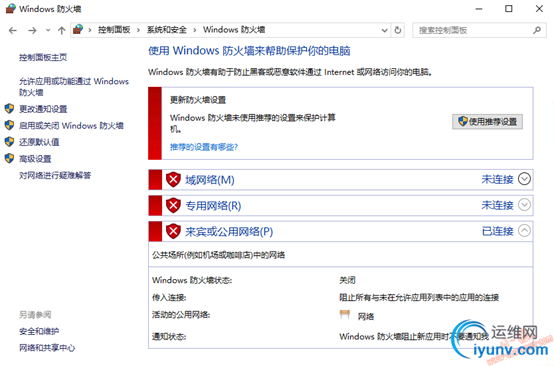Click 域网络(M) section heading
Viewport: 554px width, 366px height.
pyautogui.click(x=210, y=180)
